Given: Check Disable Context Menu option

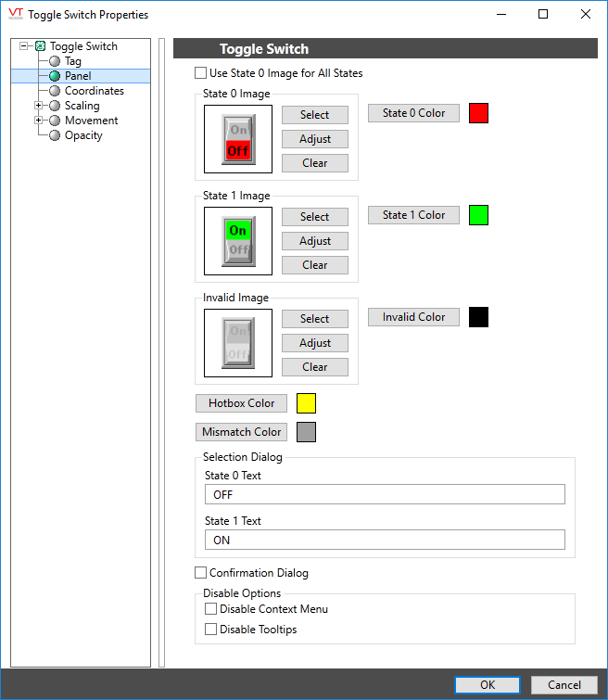Looking at the screenshot, I should pos(211,609).
